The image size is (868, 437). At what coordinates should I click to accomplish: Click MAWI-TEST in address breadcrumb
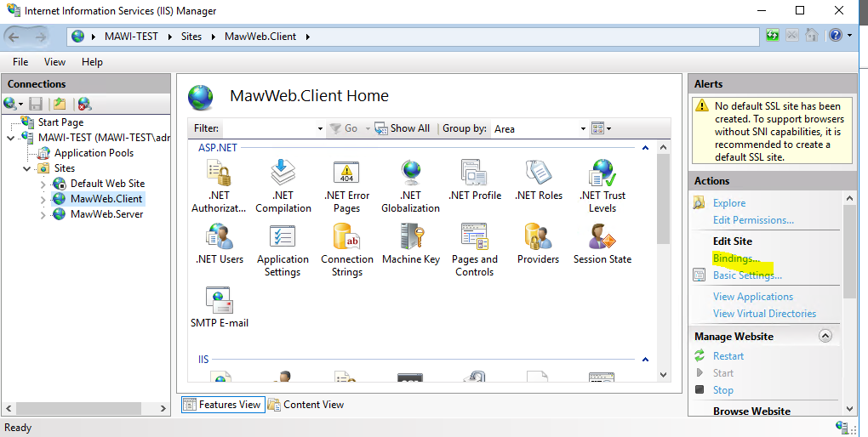click(131, 37)
